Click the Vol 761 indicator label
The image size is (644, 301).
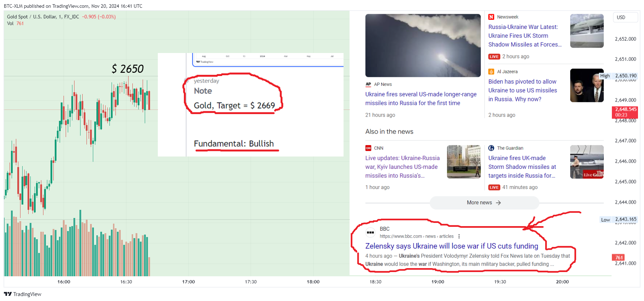15,23
